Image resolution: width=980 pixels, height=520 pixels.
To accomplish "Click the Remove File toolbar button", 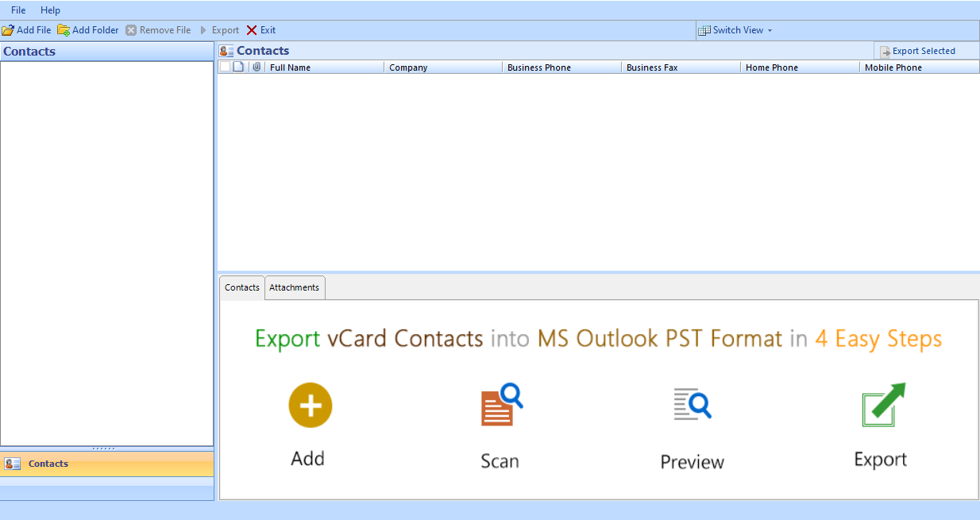I will [158, 30].
